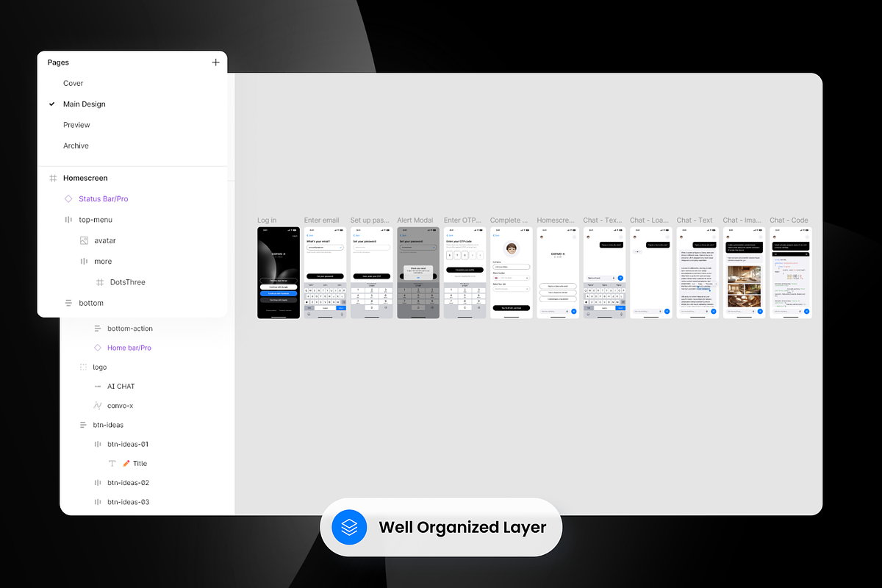Click the Enter email frame label

[x=322, y=220]
